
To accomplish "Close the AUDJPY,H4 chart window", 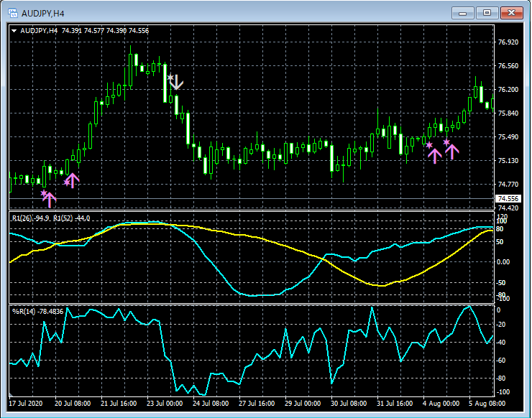I will point(512,13).
